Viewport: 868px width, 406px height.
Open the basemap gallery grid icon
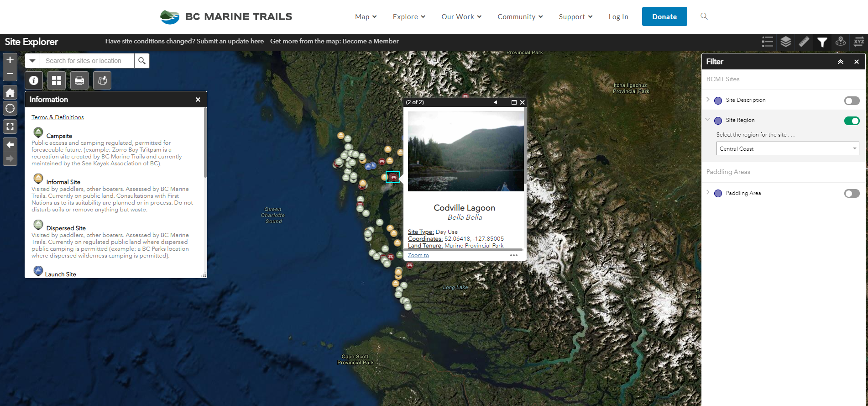pyautogui.click(x=57, y=81)
